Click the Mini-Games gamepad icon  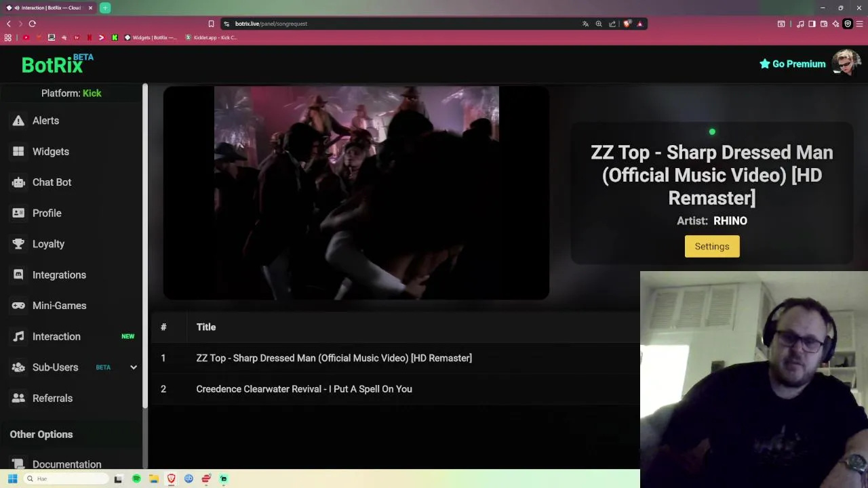click(18, 306)
